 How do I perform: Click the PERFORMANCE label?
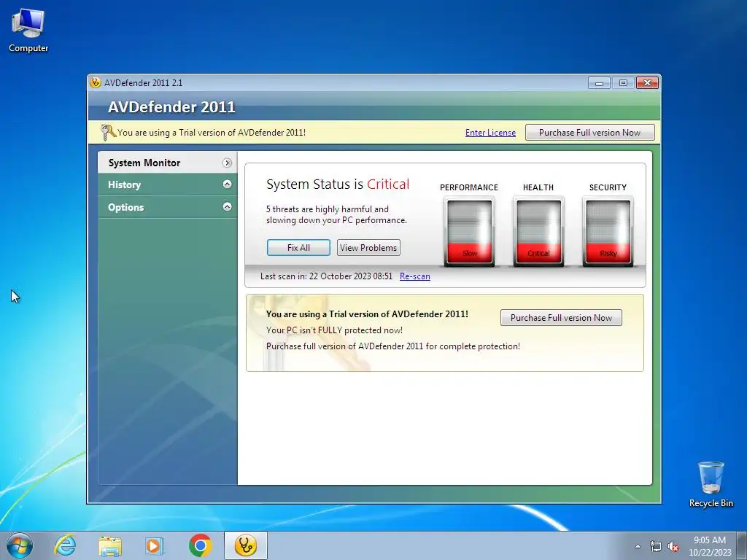pos(469,187)
